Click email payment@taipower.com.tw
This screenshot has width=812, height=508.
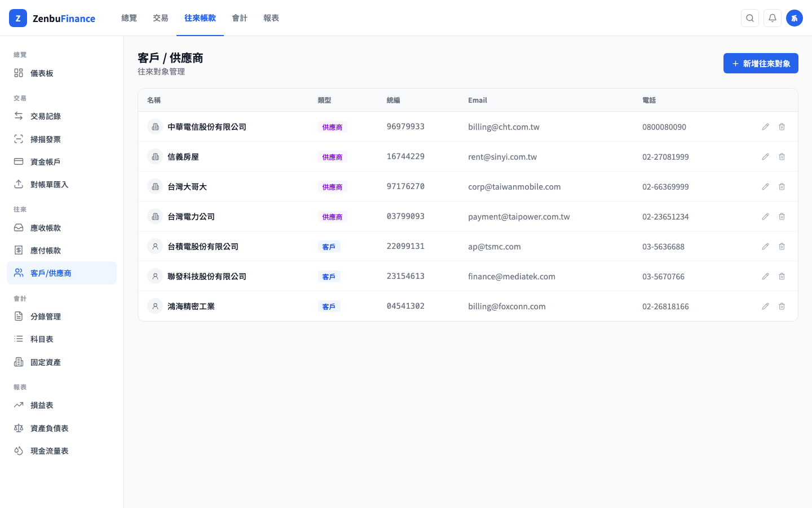(519, 217)
